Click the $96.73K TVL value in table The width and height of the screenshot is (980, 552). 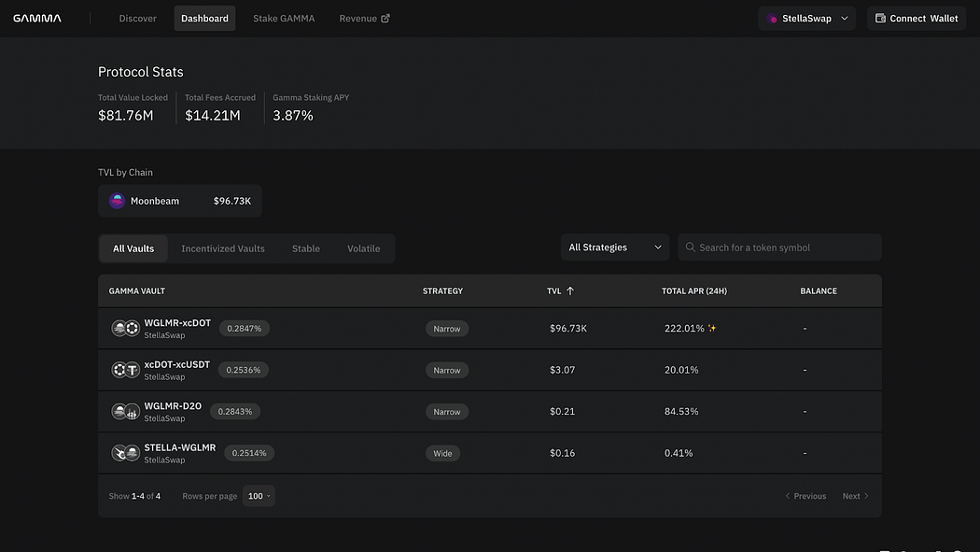point(568,328)
